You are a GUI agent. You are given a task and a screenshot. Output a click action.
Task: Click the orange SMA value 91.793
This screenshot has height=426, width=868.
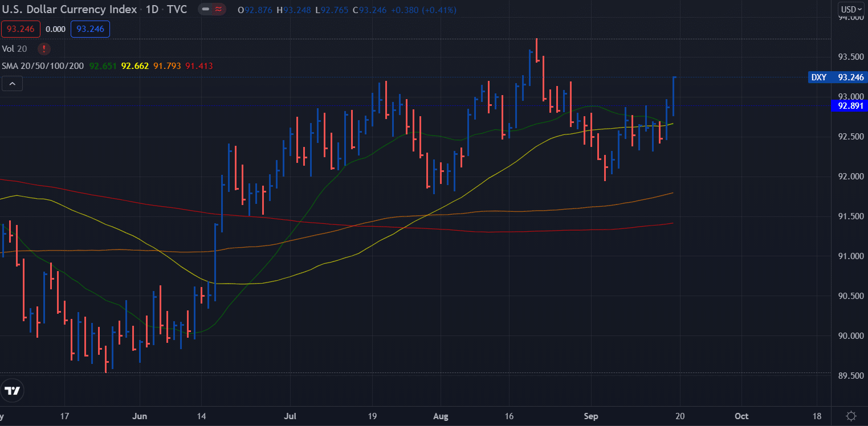[x=167, y=66]
